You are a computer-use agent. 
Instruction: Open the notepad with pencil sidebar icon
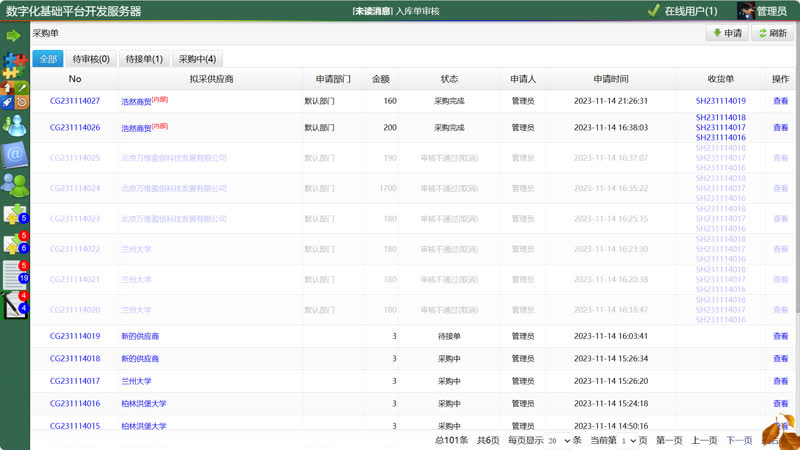pyautogui.click(x=14, y=304)
